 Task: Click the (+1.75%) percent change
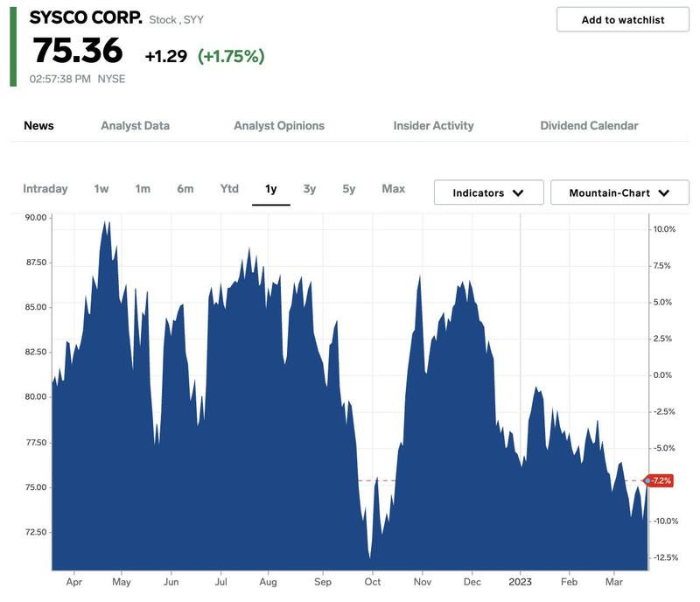(x=231, y=56)
